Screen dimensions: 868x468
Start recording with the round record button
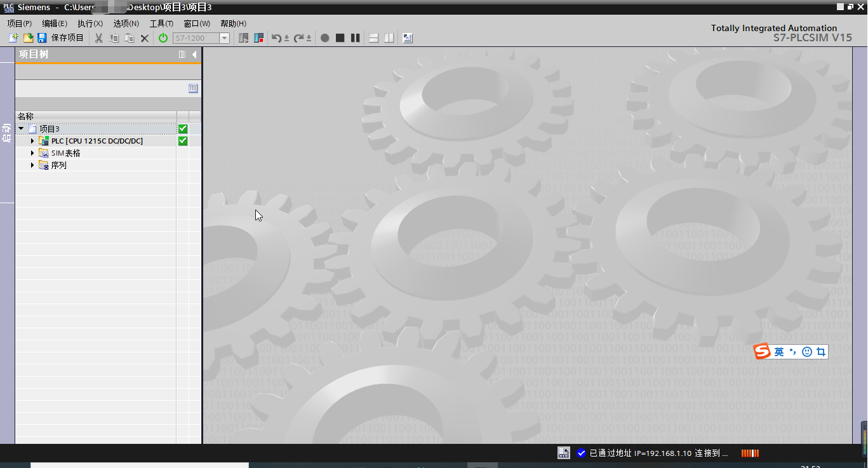coord(324,38)
